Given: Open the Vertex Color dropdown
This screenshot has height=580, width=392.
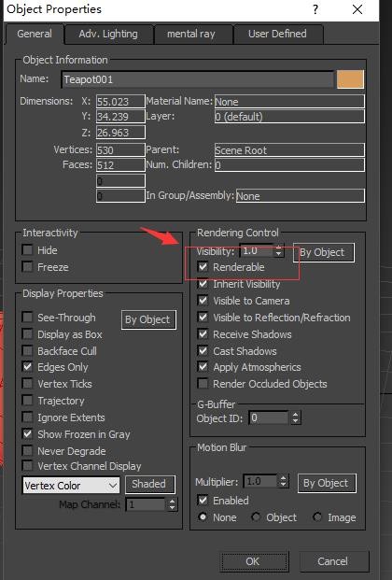Looking at the screenshot, I should point(71,486).
